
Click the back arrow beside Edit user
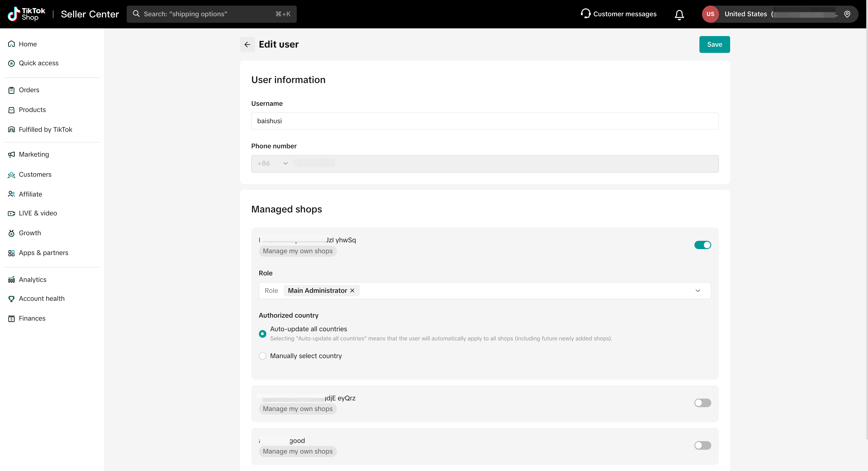click(247, 45)
